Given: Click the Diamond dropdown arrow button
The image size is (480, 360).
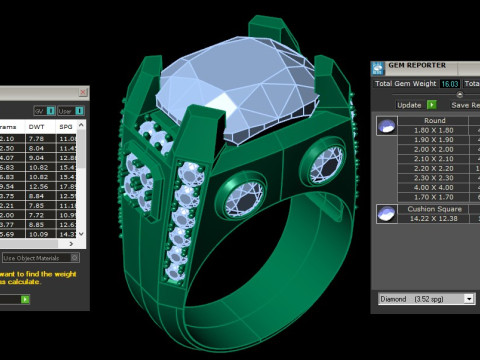Looking at the screenshot, I should pos(469,299).
